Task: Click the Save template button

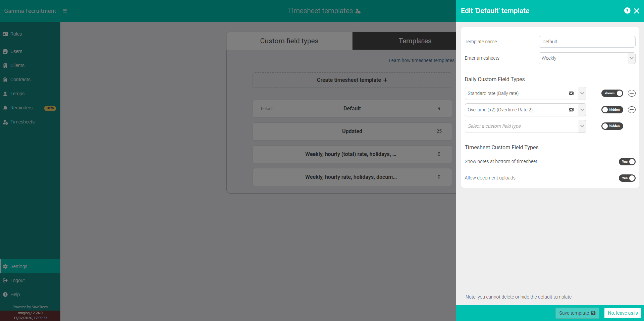Action: (577, 313)
